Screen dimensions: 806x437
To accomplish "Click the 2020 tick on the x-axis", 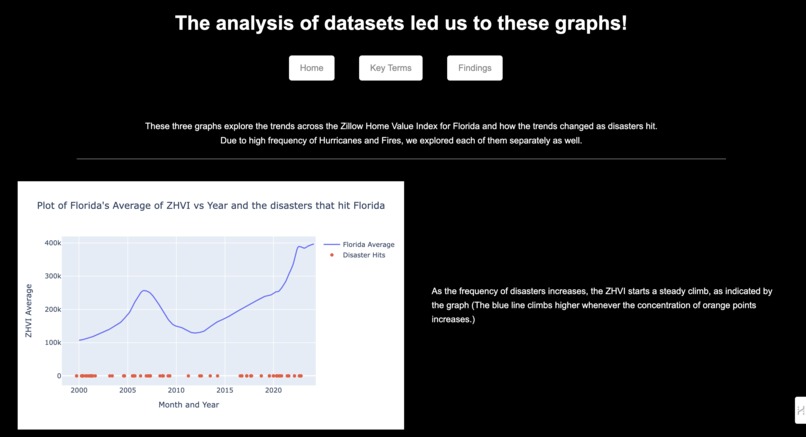I will coord(273,390).
